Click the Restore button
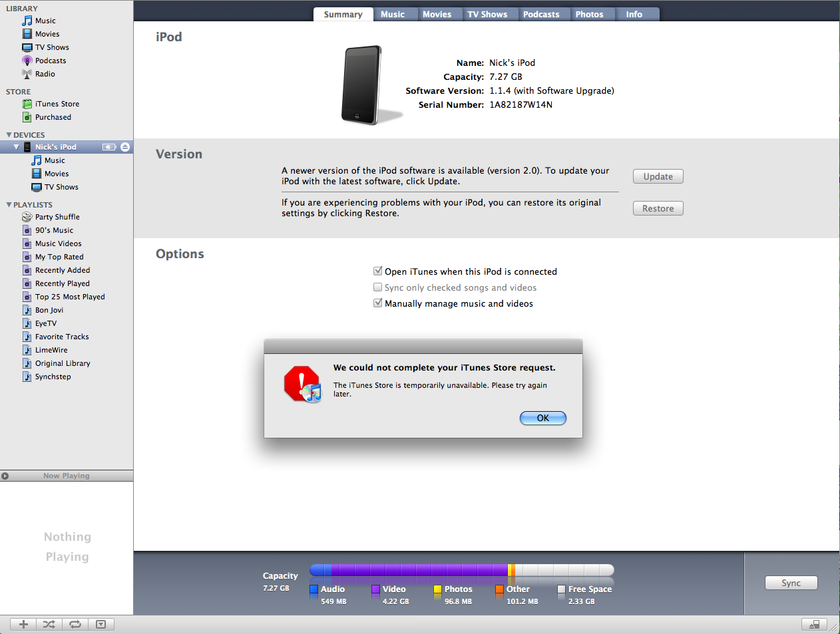This screenshot has height=634, width=840. coord(658,208)
